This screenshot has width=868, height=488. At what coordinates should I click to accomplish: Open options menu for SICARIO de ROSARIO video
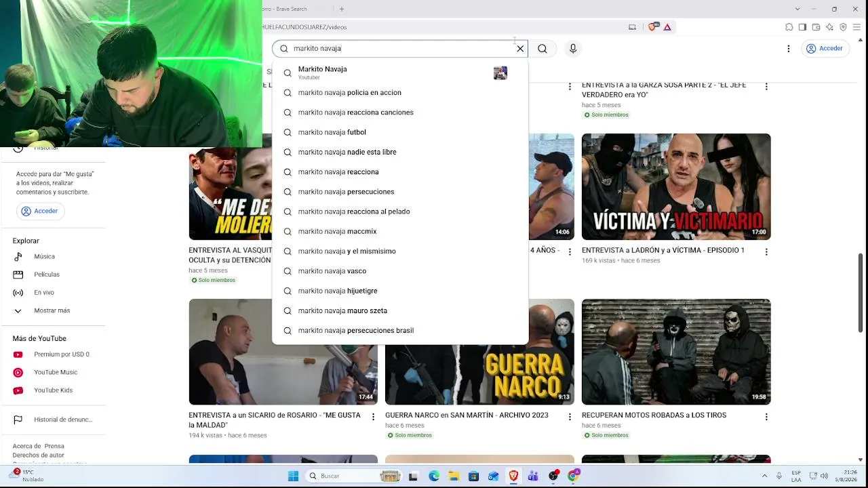[x=373, y=417]
